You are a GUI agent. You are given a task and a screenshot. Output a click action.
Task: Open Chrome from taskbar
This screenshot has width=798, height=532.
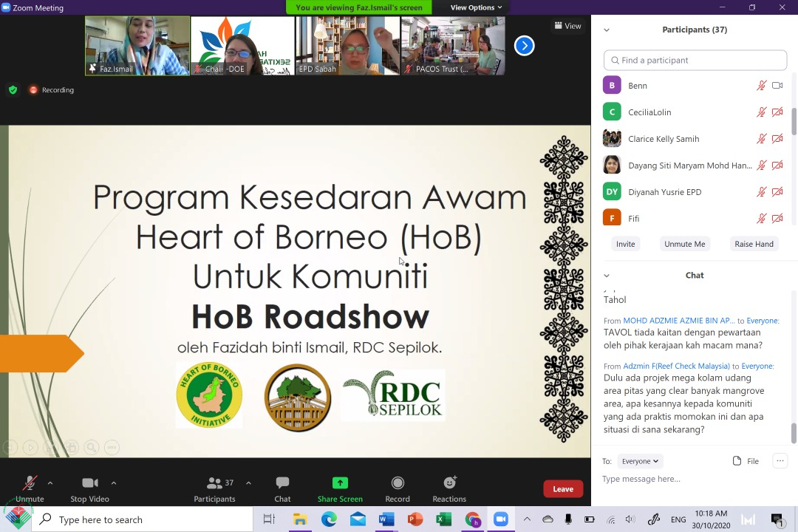point(472,519)
